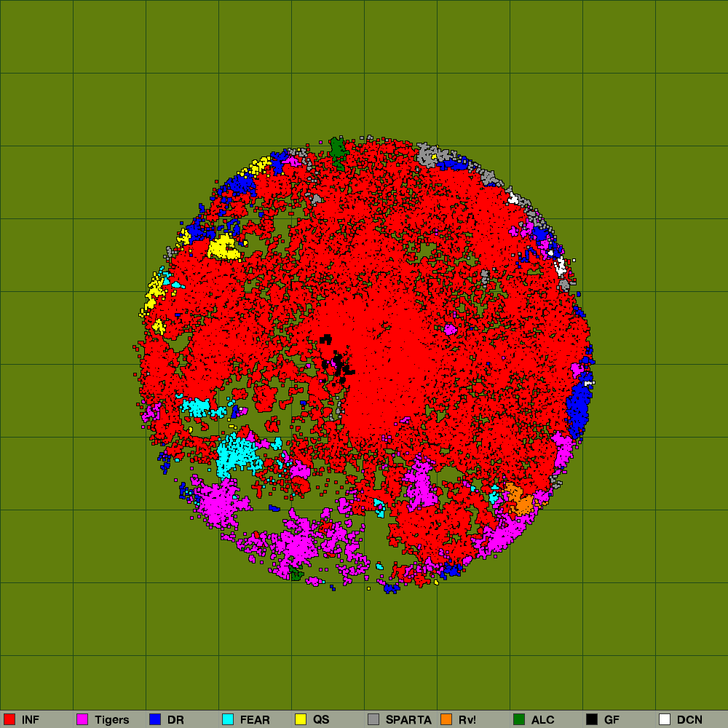Select the DCN legend label
This screenshot has height=728, width=728.
click(689, 720)
